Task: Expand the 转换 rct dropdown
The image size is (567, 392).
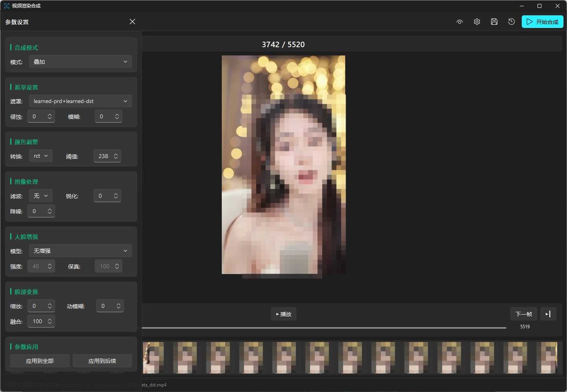Action: [40, 156]
